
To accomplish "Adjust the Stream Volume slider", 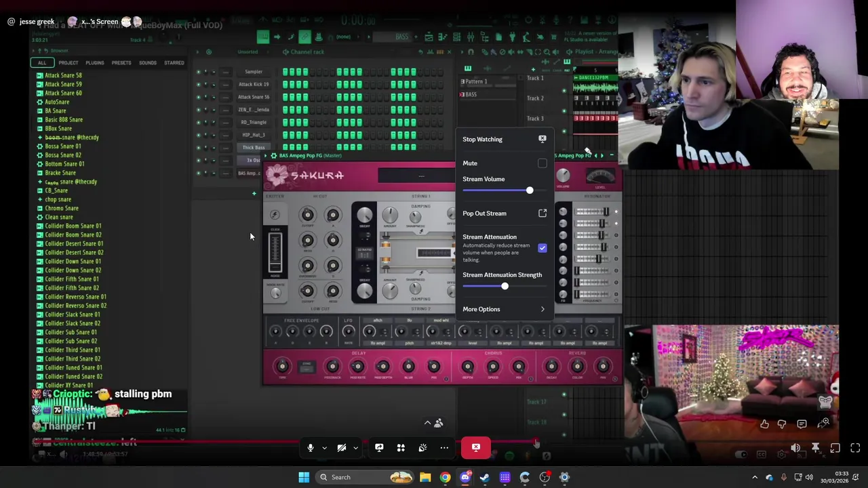I will pyautogui.click(x=505, y=190).
